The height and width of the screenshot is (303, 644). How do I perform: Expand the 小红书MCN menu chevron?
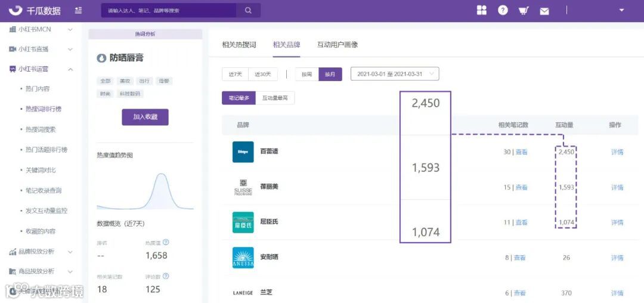pos(70,30)
